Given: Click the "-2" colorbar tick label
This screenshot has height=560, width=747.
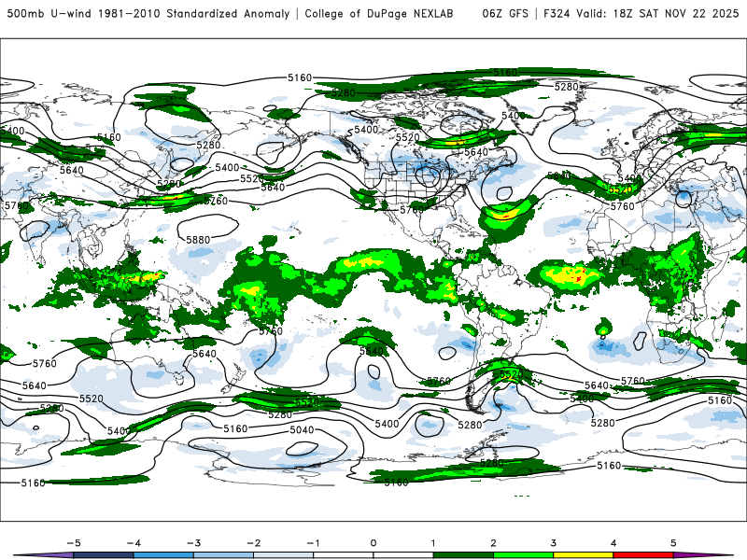Looking at the screenshot, I should pos(253,543).
